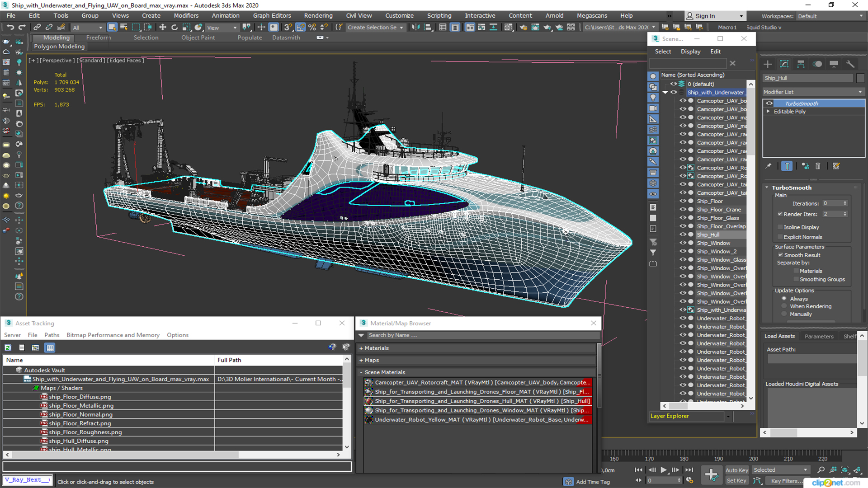Viewport: 868px width, 488px height.
Task: Toggle visibility of 0 (default) layer
Action: coord(674,84)
